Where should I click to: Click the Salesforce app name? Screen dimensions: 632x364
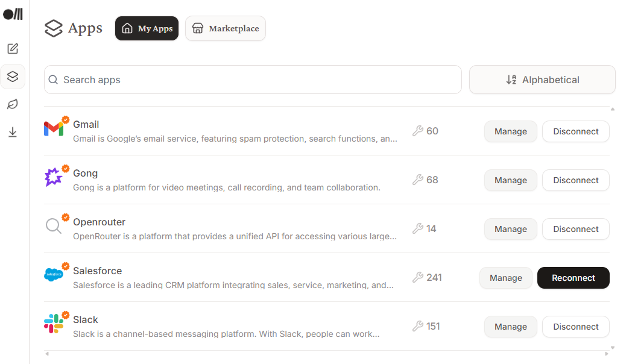[x=98, y=271]
